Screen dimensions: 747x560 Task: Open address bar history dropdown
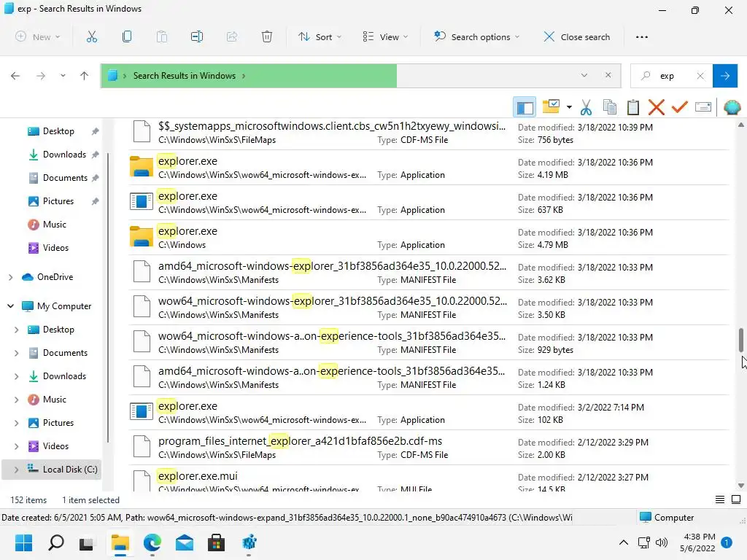pyautogui.click(x=584, y=75)
